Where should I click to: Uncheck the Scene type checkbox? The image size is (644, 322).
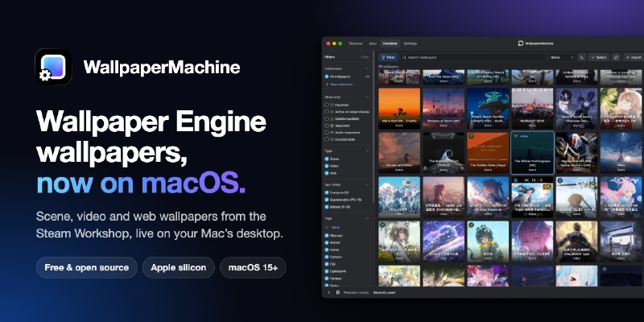click(x=327, y=159)
